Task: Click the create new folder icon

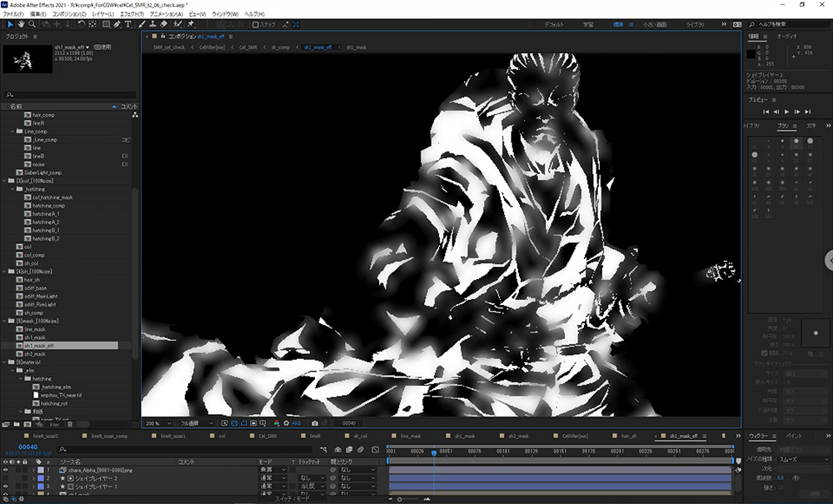Action: [x=17, y=424]
